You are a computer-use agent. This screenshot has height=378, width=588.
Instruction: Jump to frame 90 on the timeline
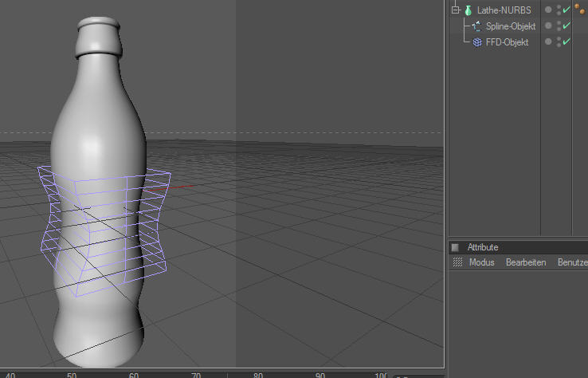click(x=319, y=375)
